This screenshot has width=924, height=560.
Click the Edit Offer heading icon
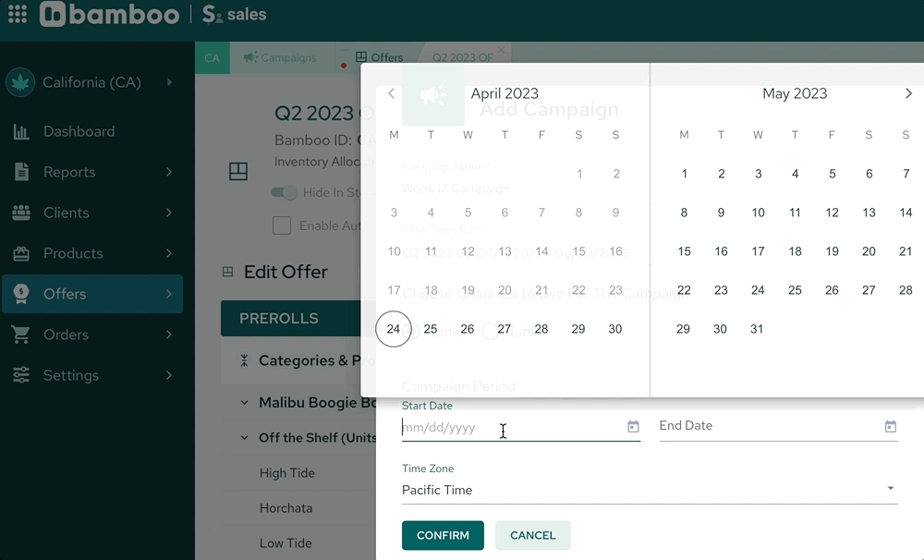coord(227,272)
